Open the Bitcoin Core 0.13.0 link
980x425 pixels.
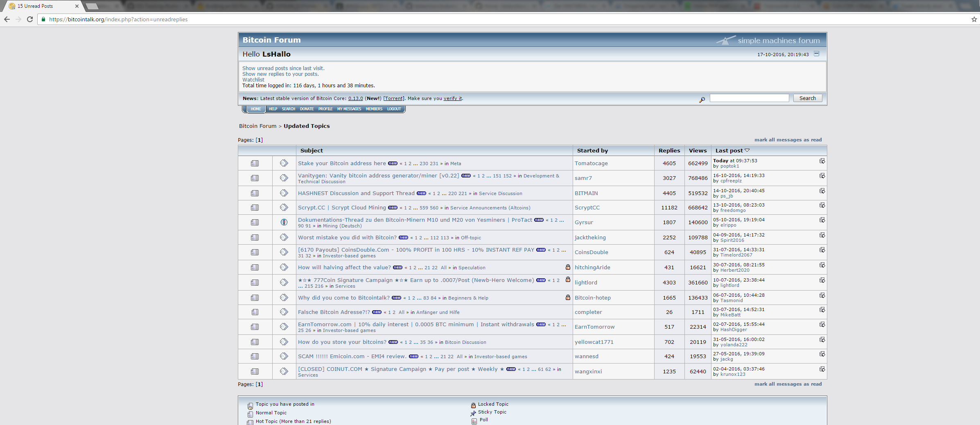[356, 98]
